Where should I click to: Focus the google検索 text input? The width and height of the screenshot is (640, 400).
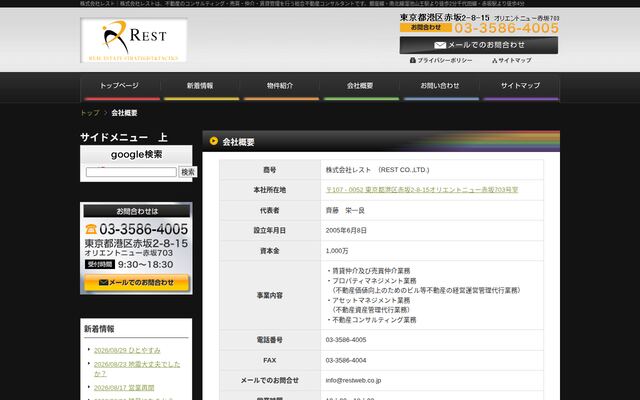(131, 172)
